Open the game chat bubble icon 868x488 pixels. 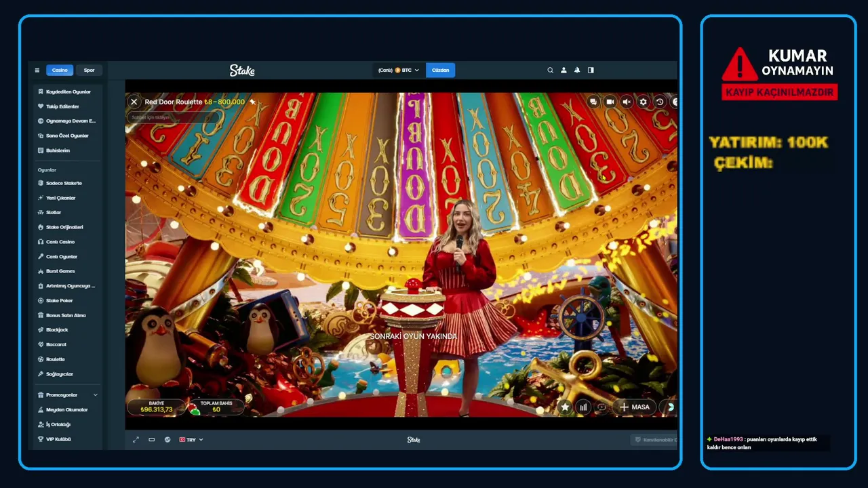click(593, 102)
